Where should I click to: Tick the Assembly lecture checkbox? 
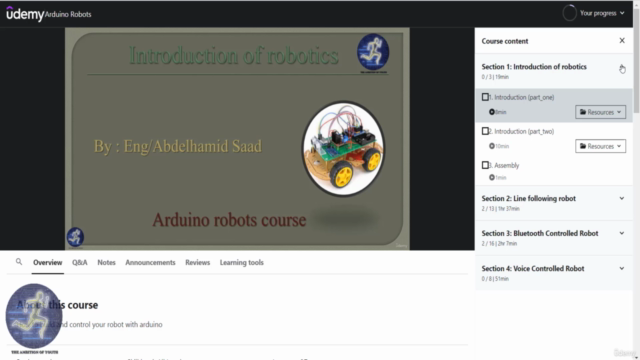pos(485,165)
